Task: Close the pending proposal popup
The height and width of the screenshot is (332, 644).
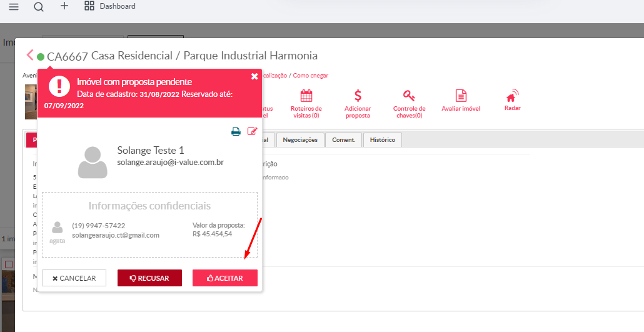Action: pos(254,76)
